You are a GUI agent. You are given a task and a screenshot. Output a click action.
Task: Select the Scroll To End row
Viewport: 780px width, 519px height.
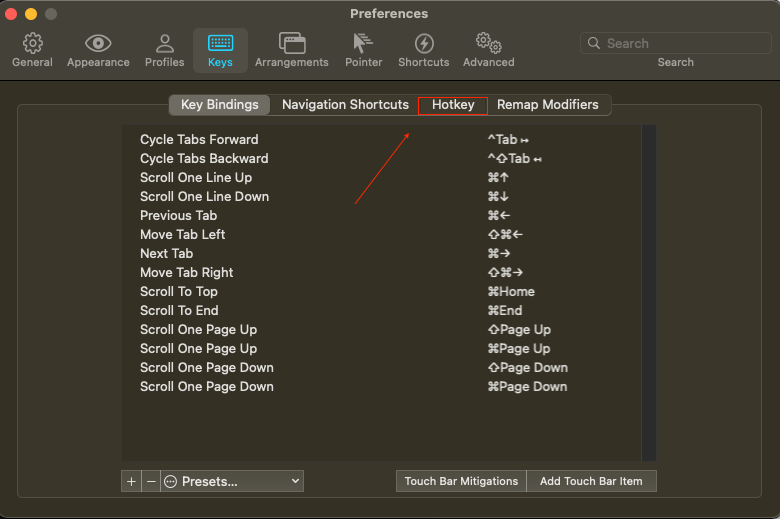(x=382, y=310)
